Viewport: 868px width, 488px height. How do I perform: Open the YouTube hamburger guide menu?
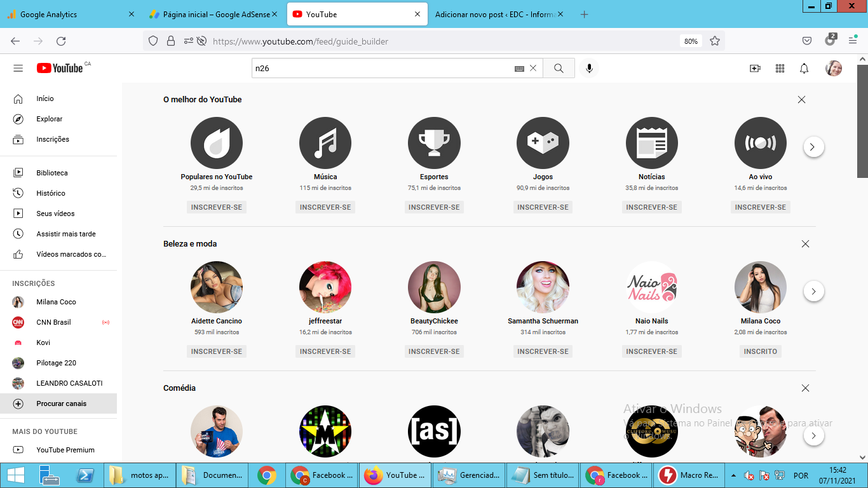pyautogui.click(x=18, y=69)
